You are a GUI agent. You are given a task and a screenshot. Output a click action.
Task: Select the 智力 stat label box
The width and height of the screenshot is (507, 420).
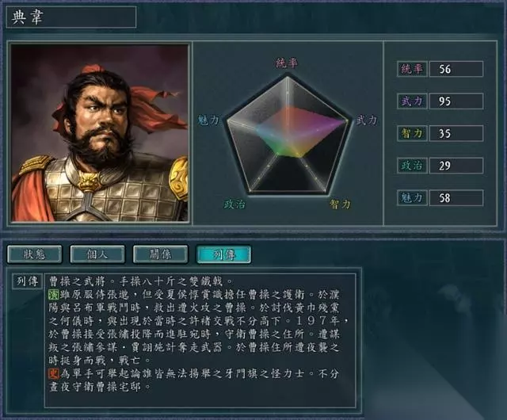pyautogui.click(x=412, y=133)
